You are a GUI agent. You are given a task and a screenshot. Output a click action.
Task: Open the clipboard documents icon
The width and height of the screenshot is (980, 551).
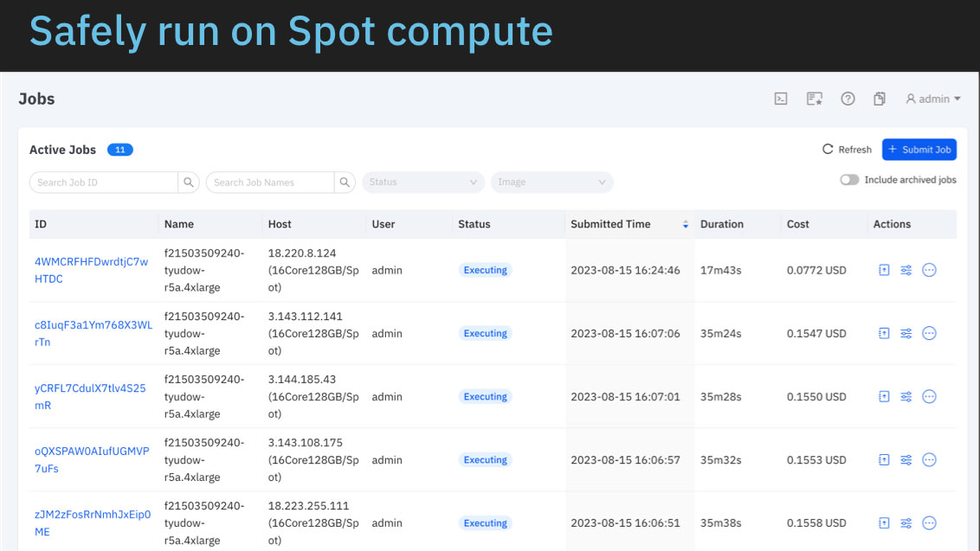[880, 99]
